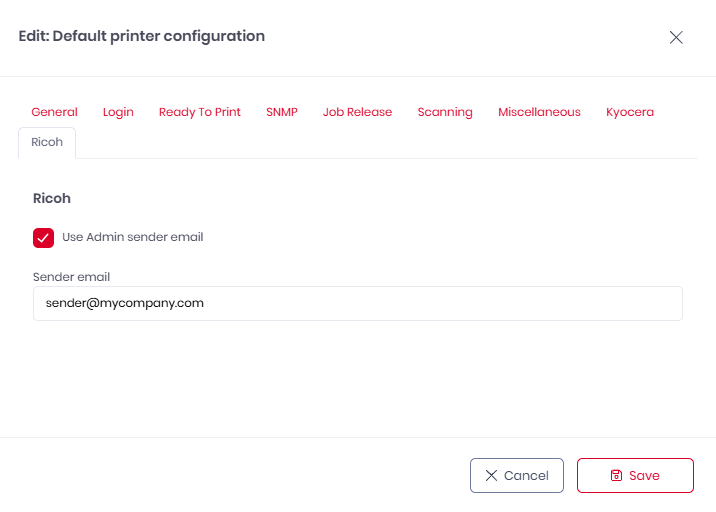Click the Sender email input field
The height and width of the screenshot is (512, 716).
[357, 303]
